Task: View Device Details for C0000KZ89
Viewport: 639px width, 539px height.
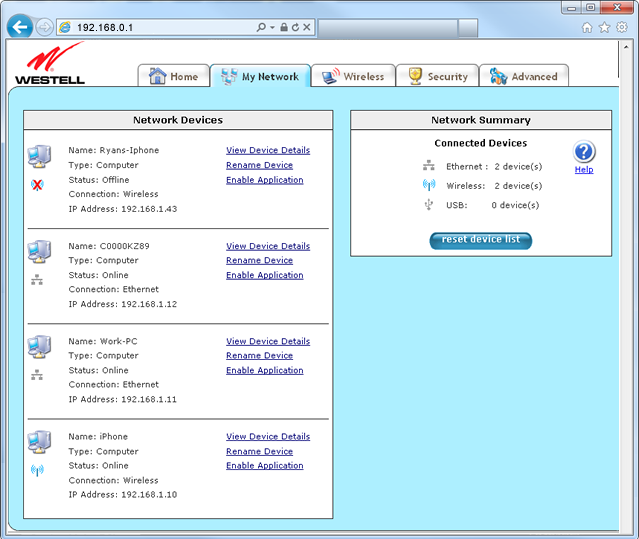Action: [268, 246]
